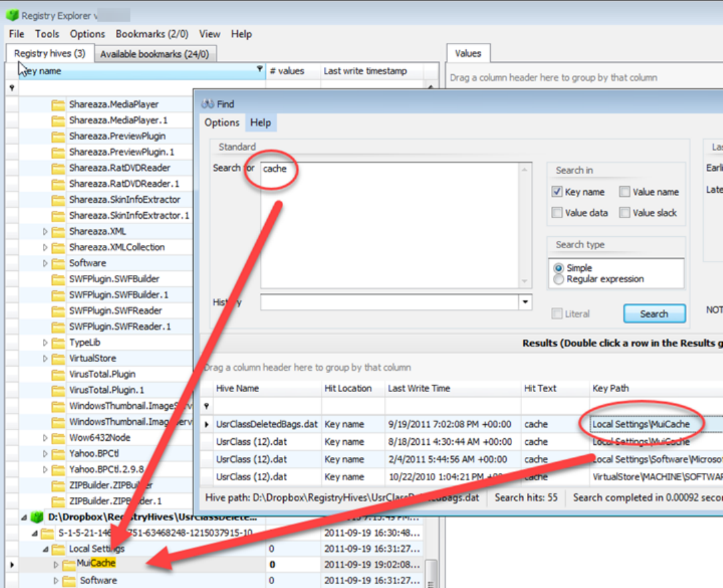Screen dimensions: 723x588
Task: Select the UsrClassDeletedBags.dat result row
Action: pyautogui.click(x=461, y=424)
